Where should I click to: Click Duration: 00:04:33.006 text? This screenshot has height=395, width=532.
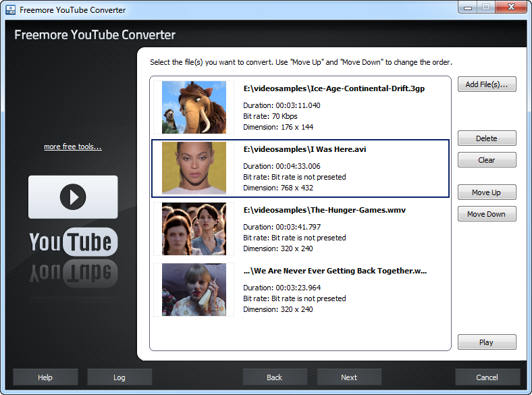tap(282, 166)
